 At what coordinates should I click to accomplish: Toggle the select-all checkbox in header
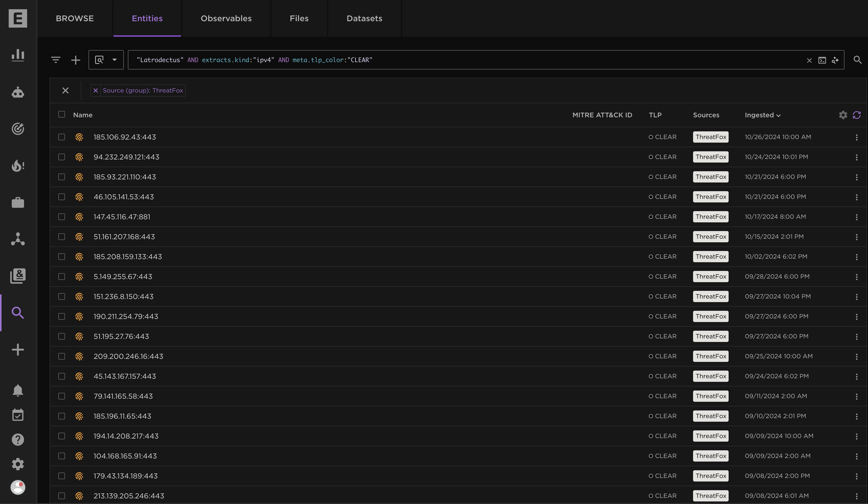tap(62, 114)
